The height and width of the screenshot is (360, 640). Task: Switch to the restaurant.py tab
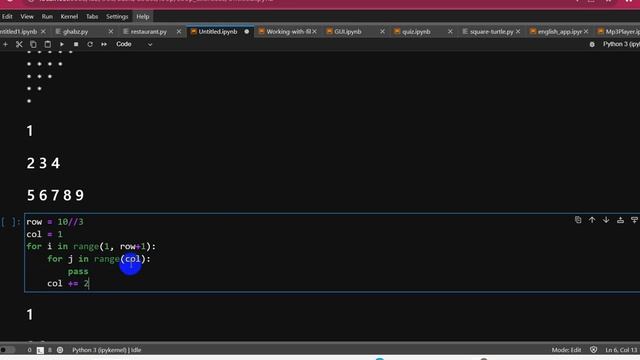tap(149, 31)
